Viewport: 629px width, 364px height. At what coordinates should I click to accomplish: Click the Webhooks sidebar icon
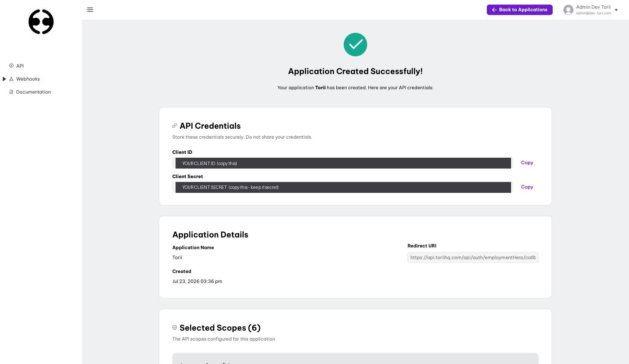pos(11,79)
